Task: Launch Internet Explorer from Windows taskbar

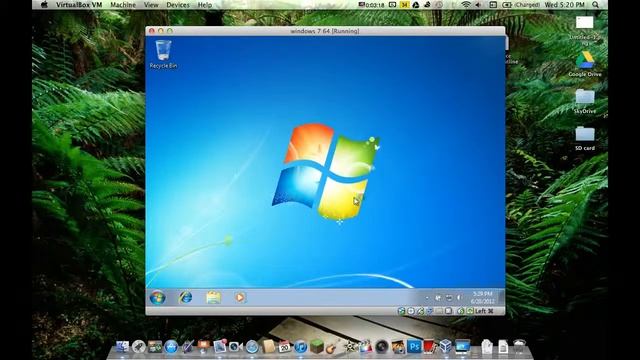Action: (x=185, y=297)
